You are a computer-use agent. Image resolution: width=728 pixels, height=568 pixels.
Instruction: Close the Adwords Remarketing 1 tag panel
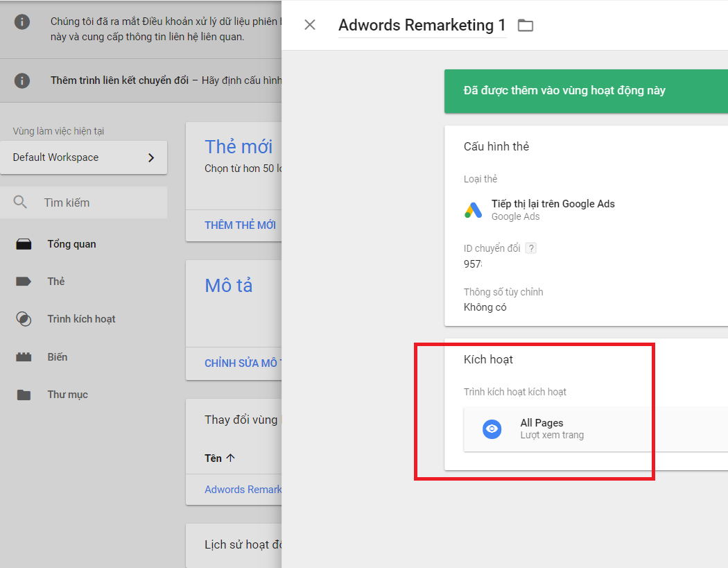[310, 24]
